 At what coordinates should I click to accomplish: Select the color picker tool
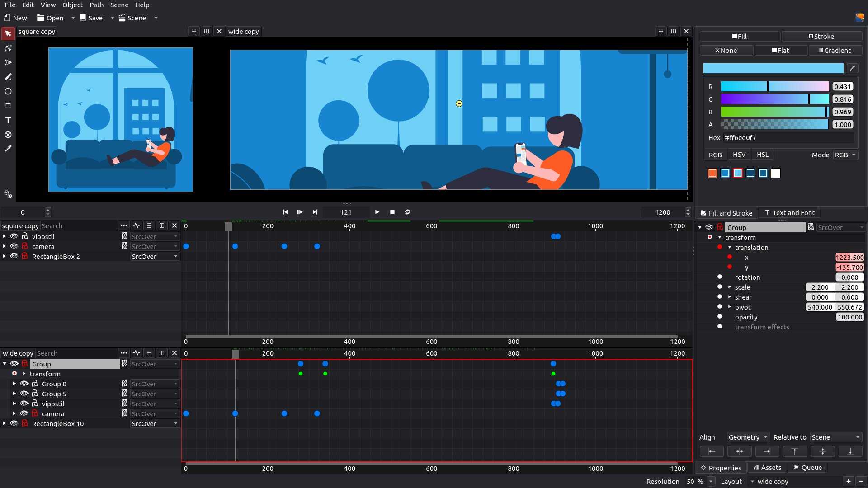8,149
